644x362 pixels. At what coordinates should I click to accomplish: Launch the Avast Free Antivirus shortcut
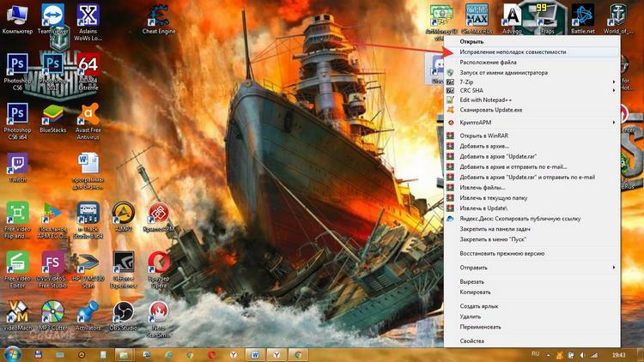[88, 122]
